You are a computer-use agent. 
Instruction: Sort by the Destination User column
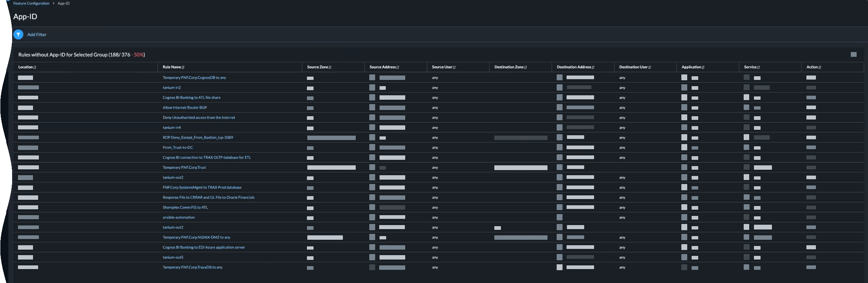pos(650,67)
